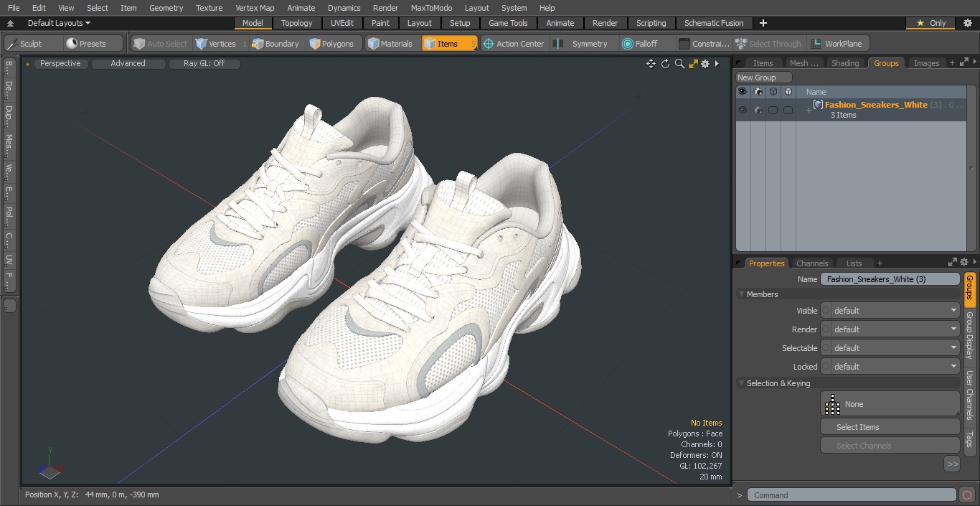
Task: Expand the Fashion_Sneakers_White group tree
Action: (809, 110)
